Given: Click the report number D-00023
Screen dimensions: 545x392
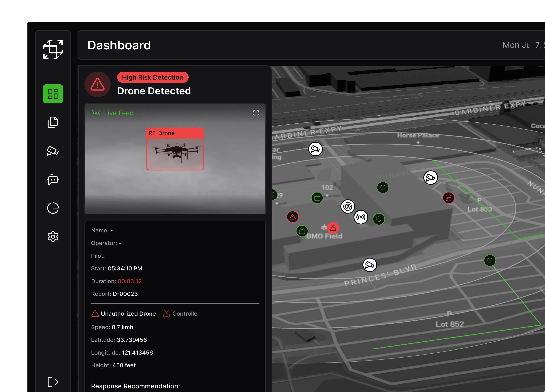Looking at the screenshot, I should (125, 294).
